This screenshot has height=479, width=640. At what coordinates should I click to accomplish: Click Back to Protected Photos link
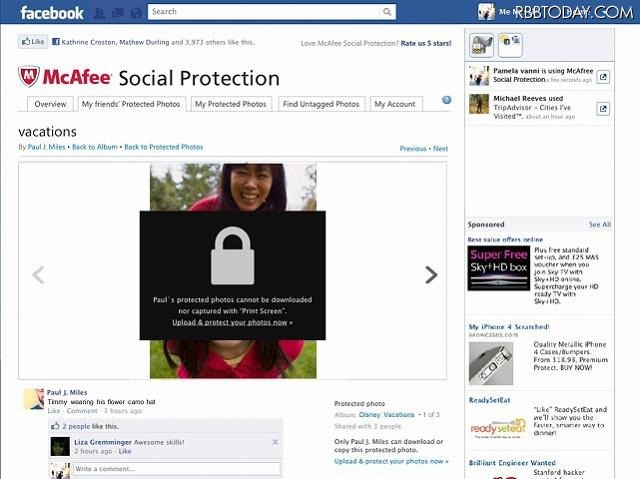point(164,147)
